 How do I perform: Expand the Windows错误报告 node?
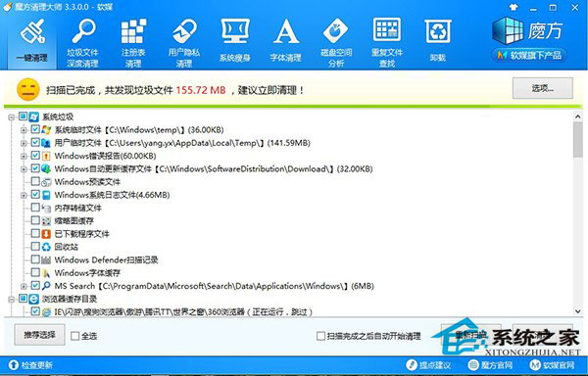(24, 156)
